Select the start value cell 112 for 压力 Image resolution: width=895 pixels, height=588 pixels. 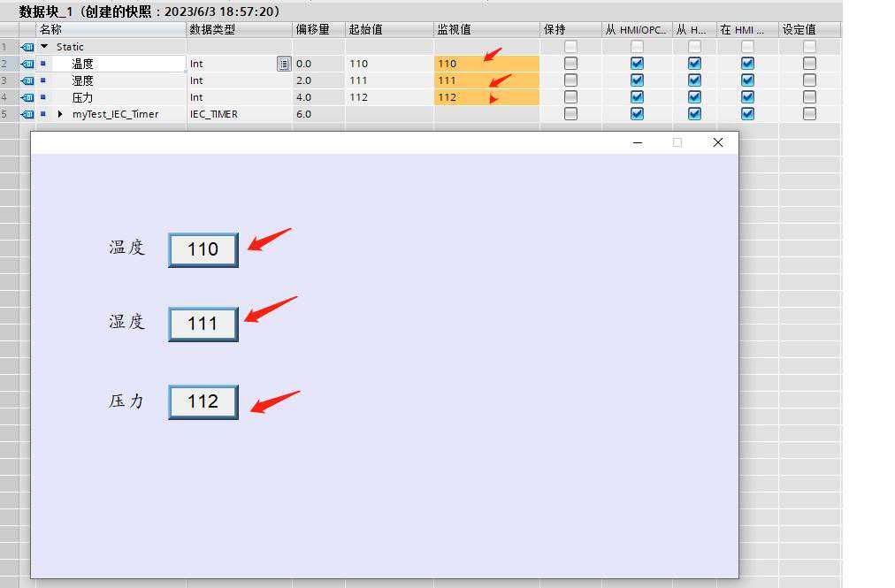point(387,97)
